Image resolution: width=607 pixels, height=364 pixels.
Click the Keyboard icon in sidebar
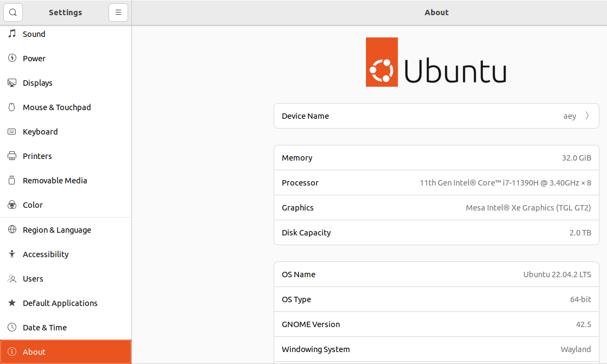pos(12,131)
